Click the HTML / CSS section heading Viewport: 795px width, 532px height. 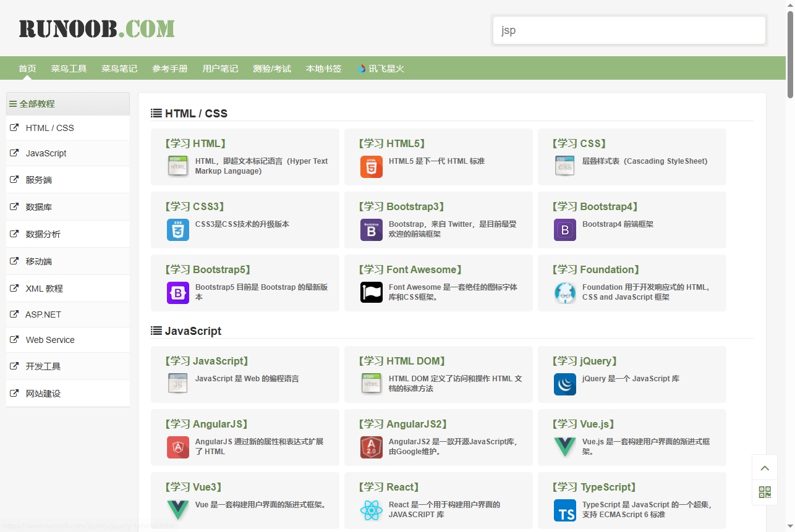196,113
